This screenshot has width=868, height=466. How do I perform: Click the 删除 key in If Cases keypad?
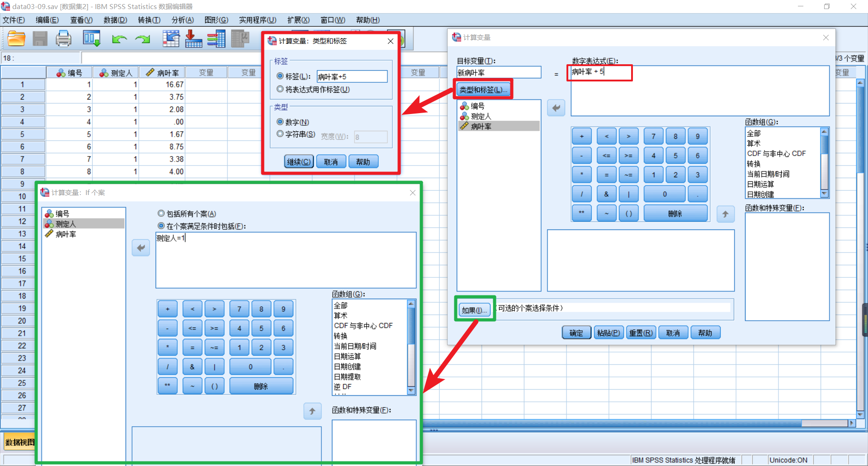tap(261, 386)
